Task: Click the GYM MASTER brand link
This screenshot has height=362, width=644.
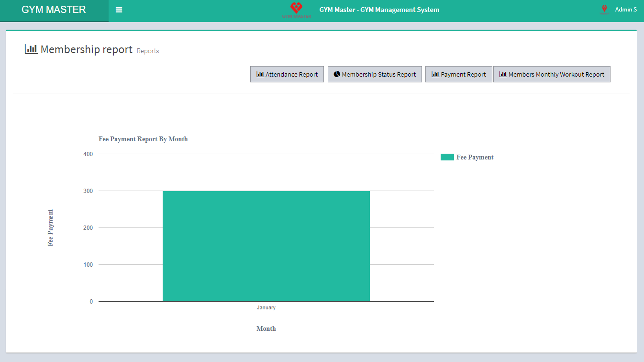Action: coord(54,10)
